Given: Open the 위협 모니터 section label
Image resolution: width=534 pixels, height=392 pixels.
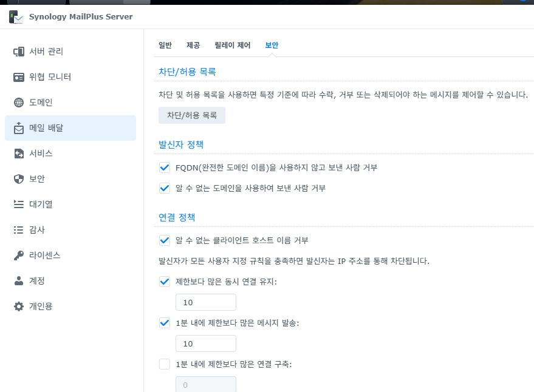Looking at the screenshot, I should pos(50,77).
